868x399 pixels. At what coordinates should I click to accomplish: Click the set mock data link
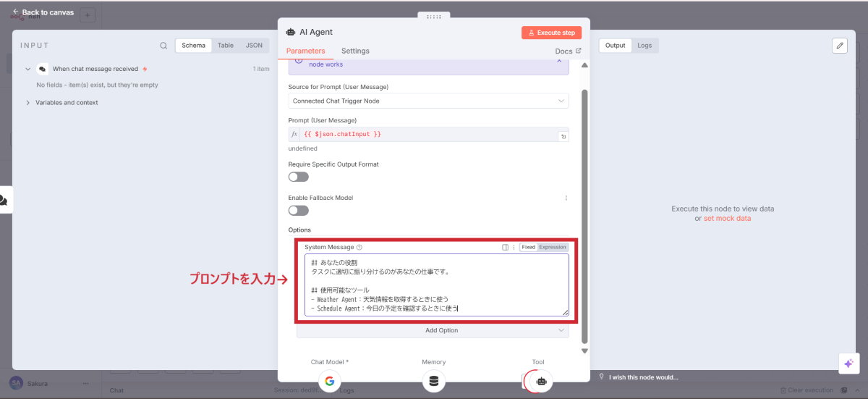coord(727,219)
